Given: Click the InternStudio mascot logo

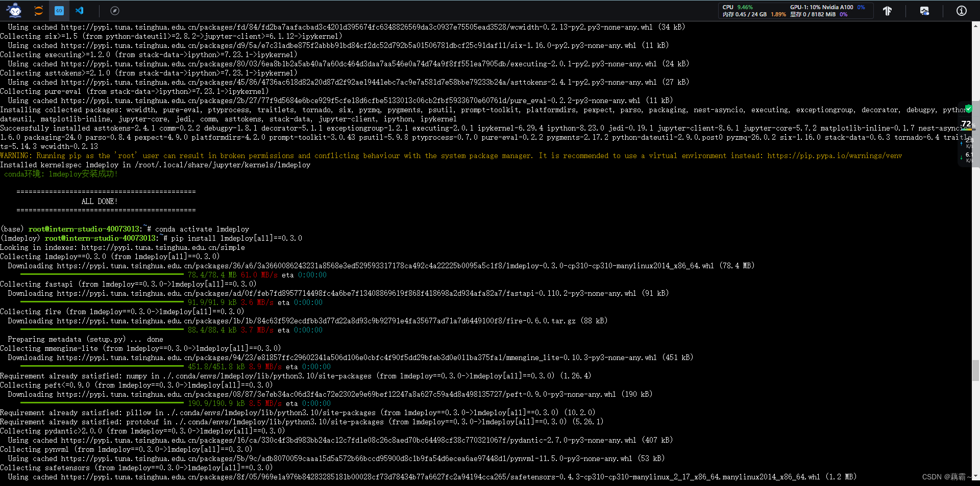Looking at the screenshot, I should pyautogui.click(x=15, y=10).
